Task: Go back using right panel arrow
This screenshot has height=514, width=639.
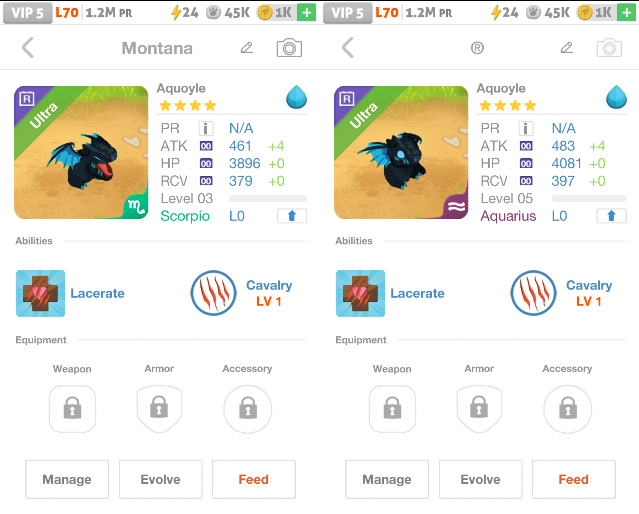Action: 347,48
